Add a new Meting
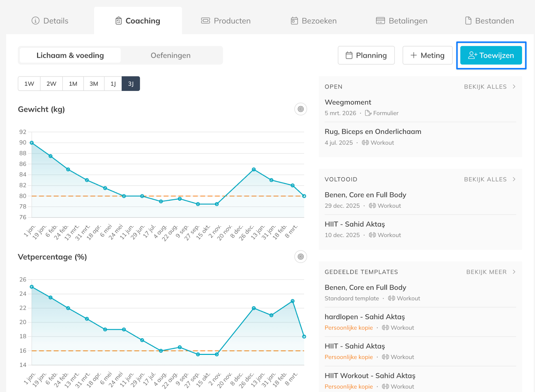This screenshot has width=535, height=392. click(427, 56)
